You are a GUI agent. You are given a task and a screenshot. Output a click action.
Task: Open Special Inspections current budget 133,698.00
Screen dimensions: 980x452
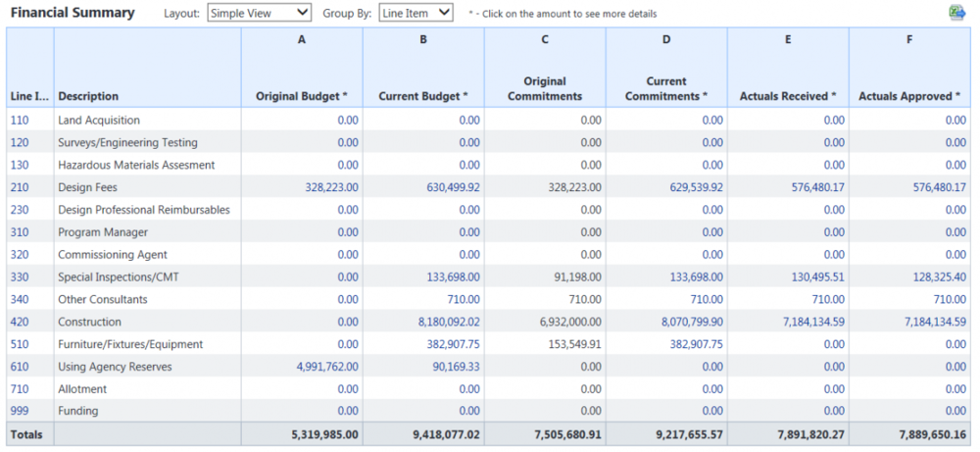coord(453,276)
